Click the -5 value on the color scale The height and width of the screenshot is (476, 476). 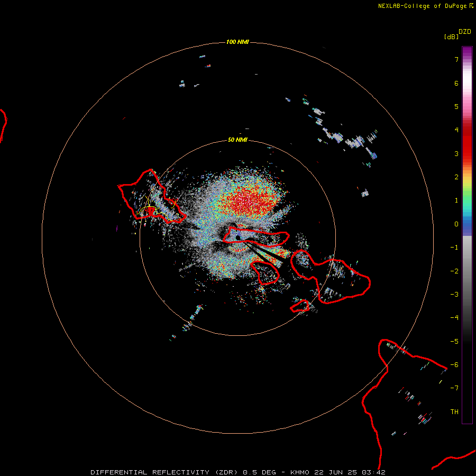[454, 342]
